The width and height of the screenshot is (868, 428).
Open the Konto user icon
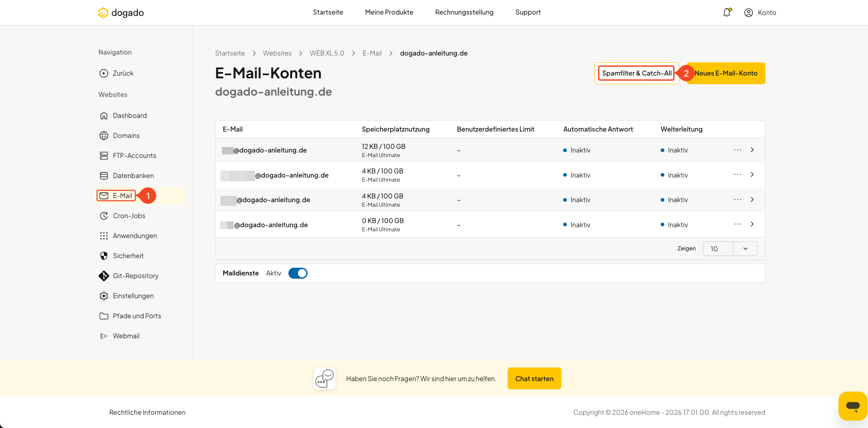tap(749, 13)
